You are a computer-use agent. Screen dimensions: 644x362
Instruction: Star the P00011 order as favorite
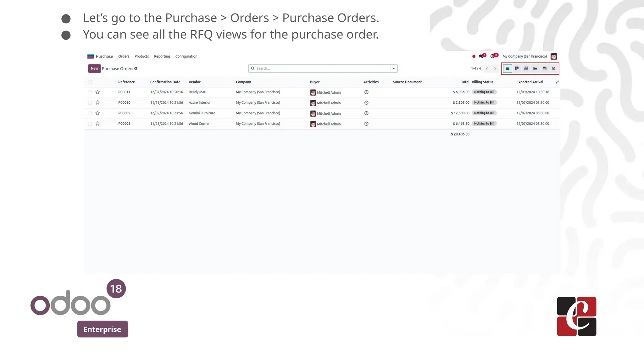97,92
